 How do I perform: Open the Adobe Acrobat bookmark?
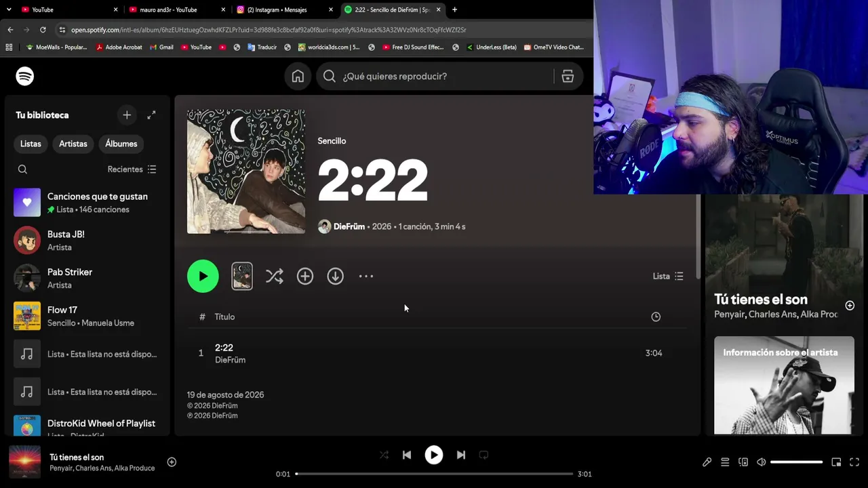pos(119,47)
